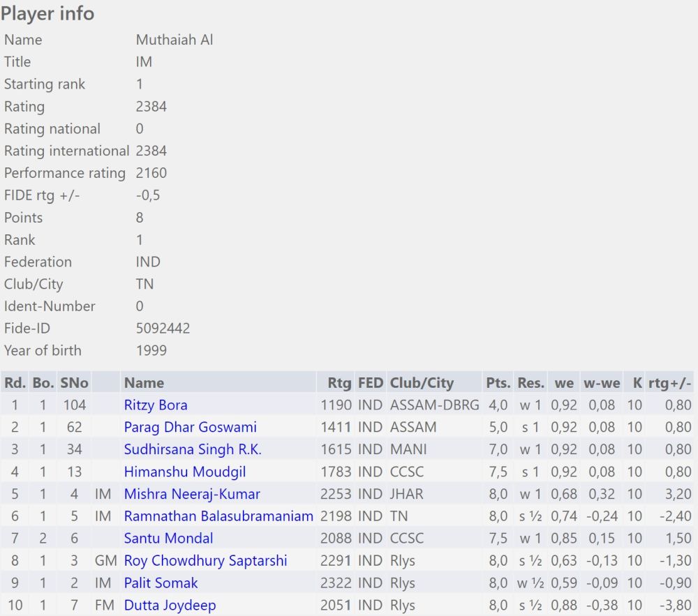The height and width of the screenshot is (616, 698).
Task: Click the Rtg column header
Action: [x=339, y=382]
